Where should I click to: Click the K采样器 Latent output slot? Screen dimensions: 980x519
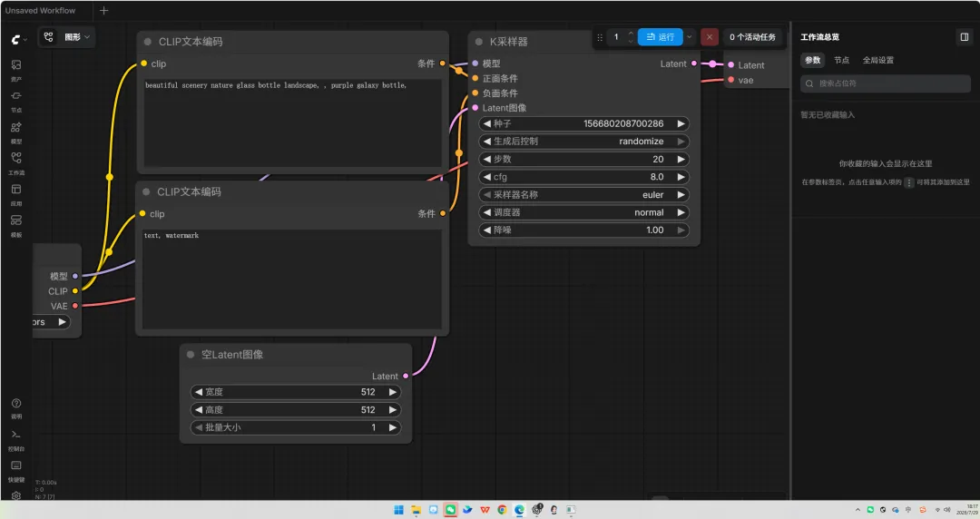pos(694,64)
